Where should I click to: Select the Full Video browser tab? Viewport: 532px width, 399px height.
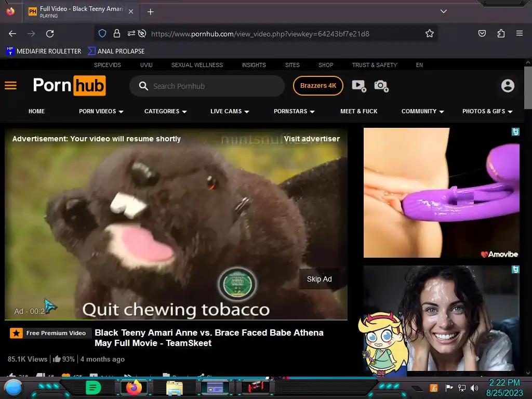coord(81,11)
